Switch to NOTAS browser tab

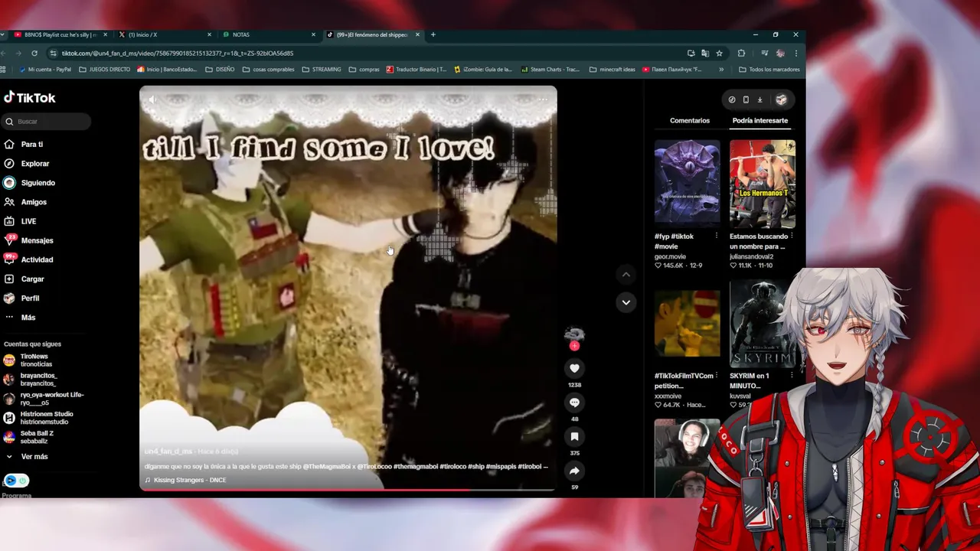[269, 34]
